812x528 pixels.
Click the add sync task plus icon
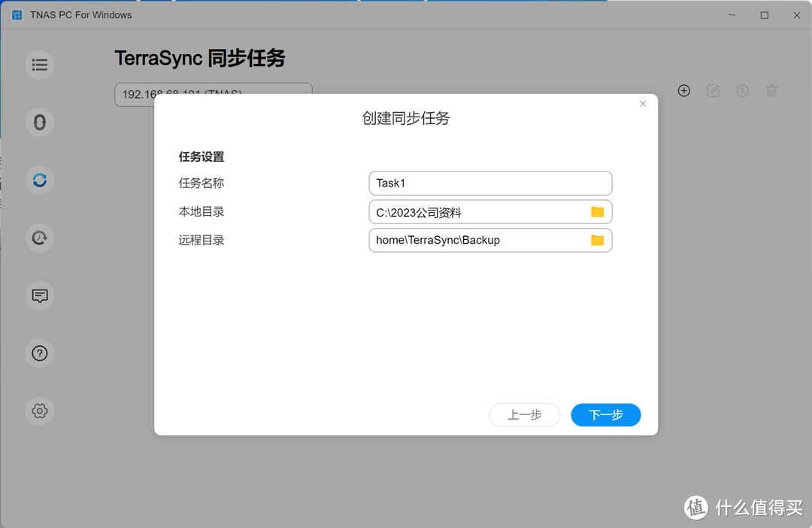[683, 91]
